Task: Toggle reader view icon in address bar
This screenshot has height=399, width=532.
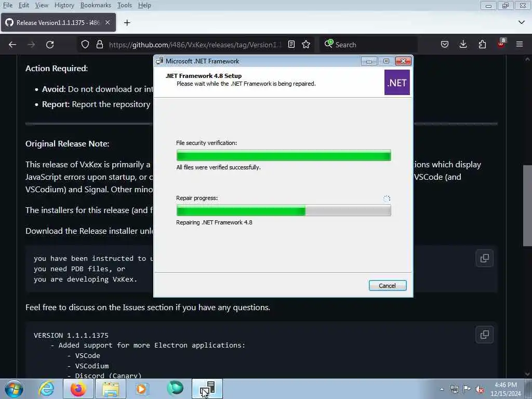Action: [291, 45]
